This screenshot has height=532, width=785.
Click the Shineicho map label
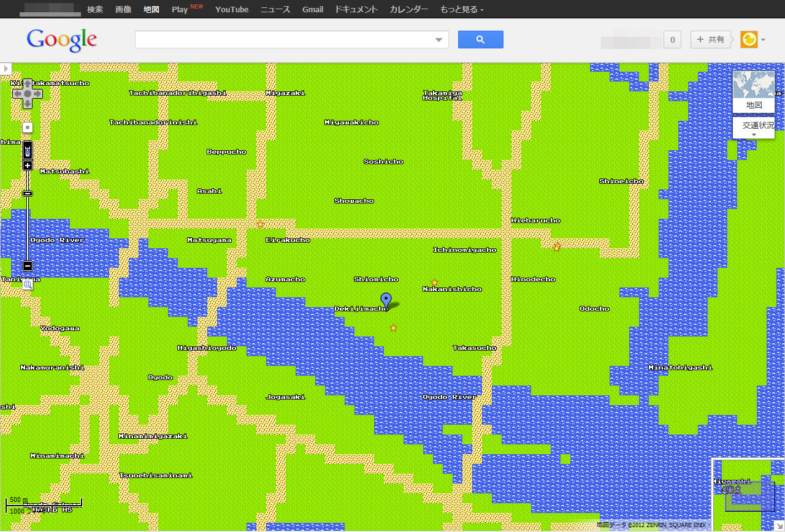coord(622,181)
